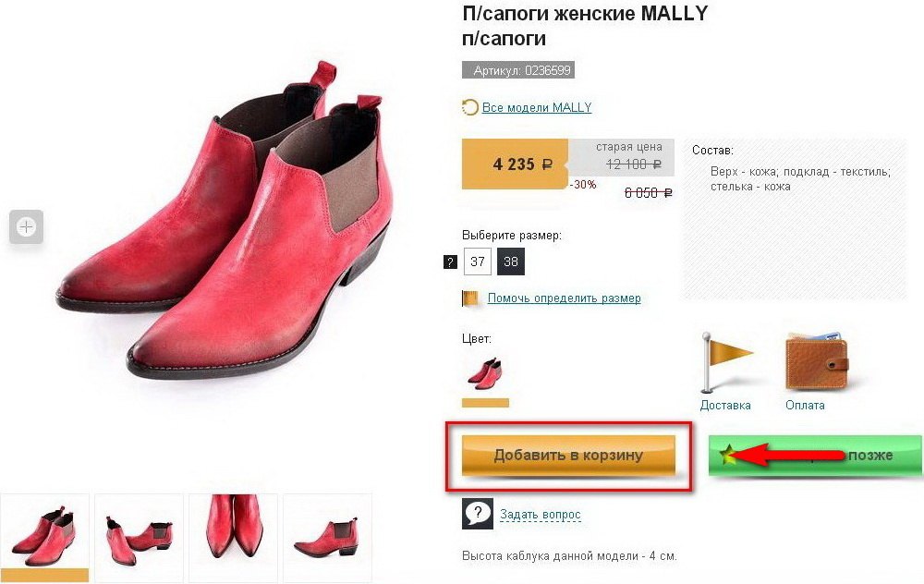
Task: Click the green save for later button
Action: [815, 455]
